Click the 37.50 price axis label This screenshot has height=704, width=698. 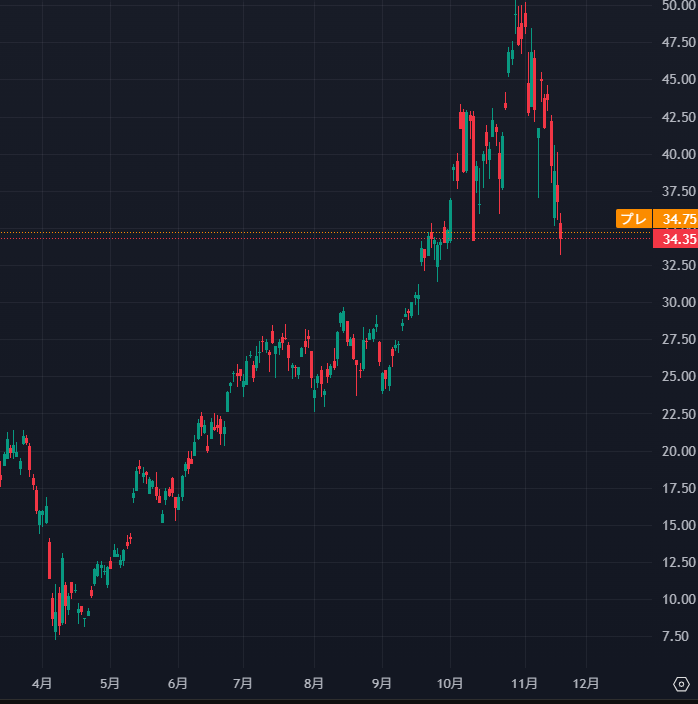pos(678,191)
